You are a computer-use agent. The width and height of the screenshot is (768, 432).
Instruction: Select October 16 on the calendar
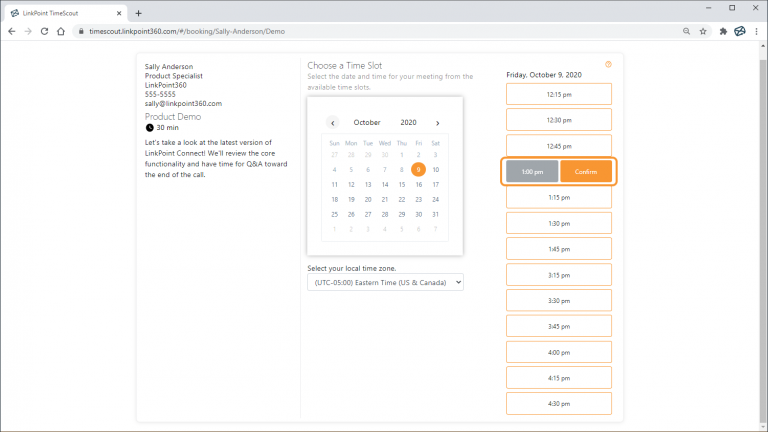[418, 184]
